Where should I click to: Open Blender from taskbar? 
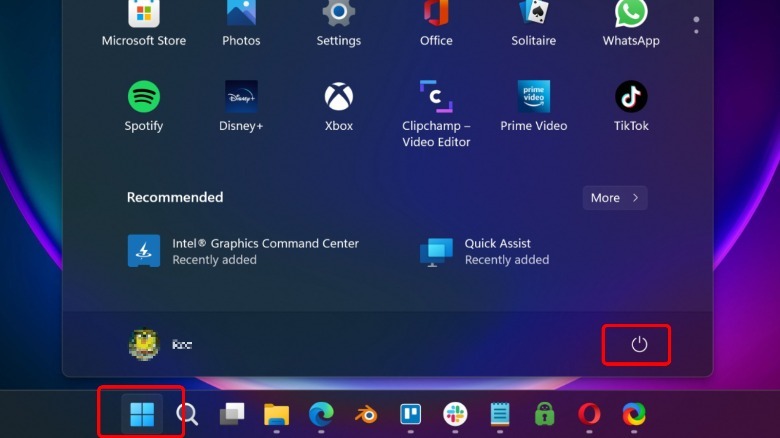(366, 414)
